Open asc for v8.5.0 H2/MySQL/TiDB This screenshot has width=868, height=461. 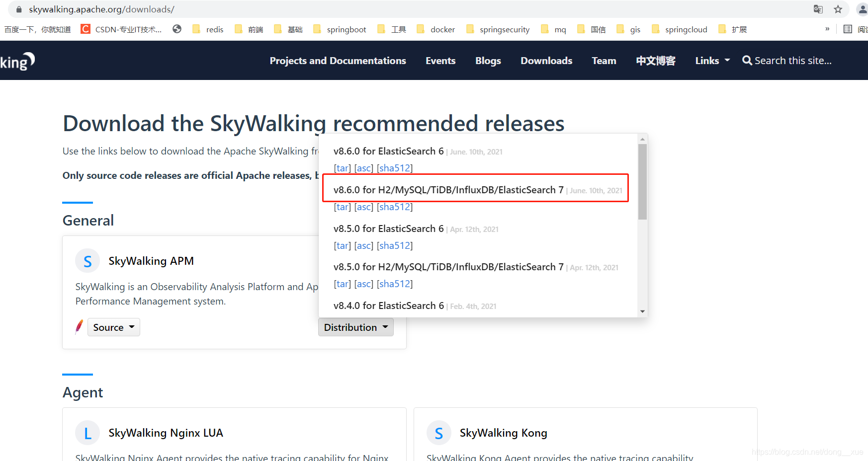pos(364,284)
